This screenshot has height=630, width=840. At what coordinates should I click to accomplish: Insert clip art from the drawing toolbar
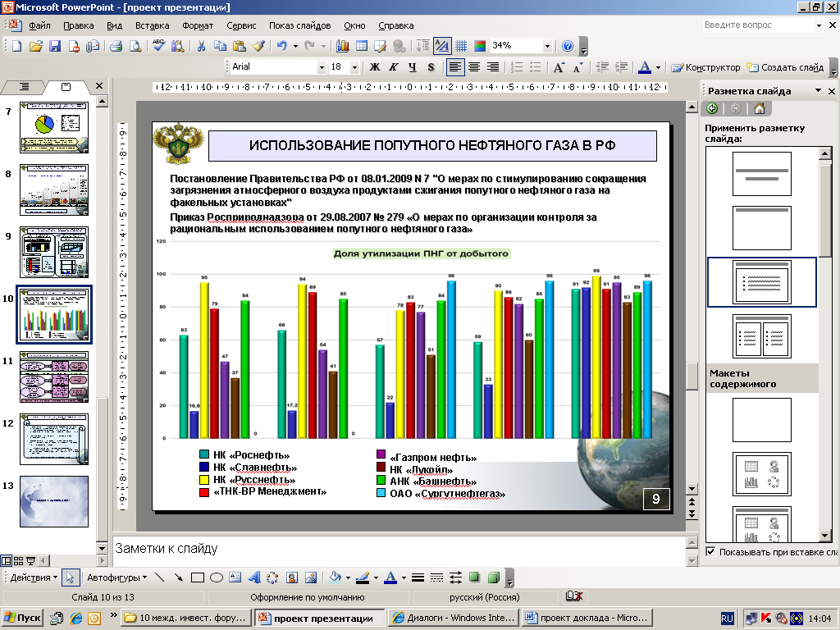(x=291, y=577)
